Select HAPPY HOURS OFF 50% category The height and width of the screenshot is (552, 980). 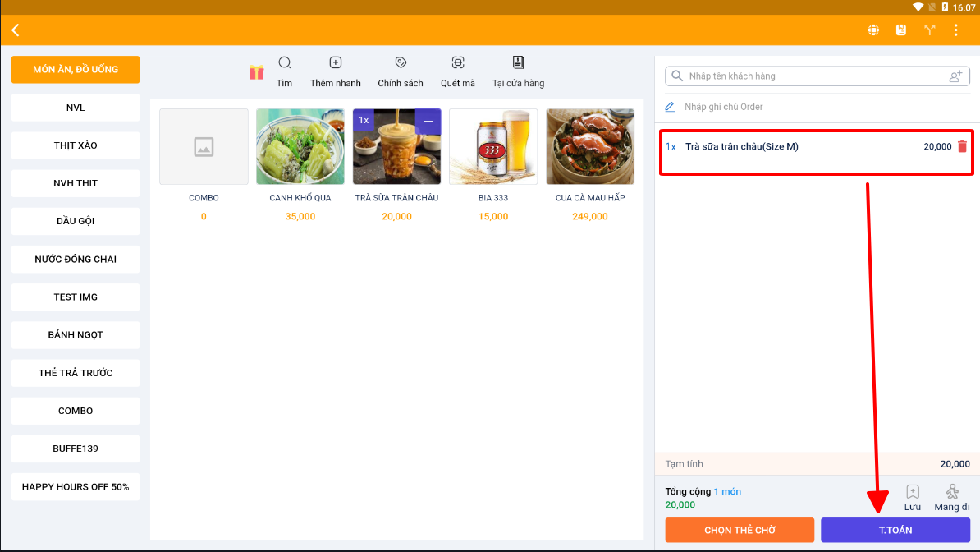coord(76,486)
